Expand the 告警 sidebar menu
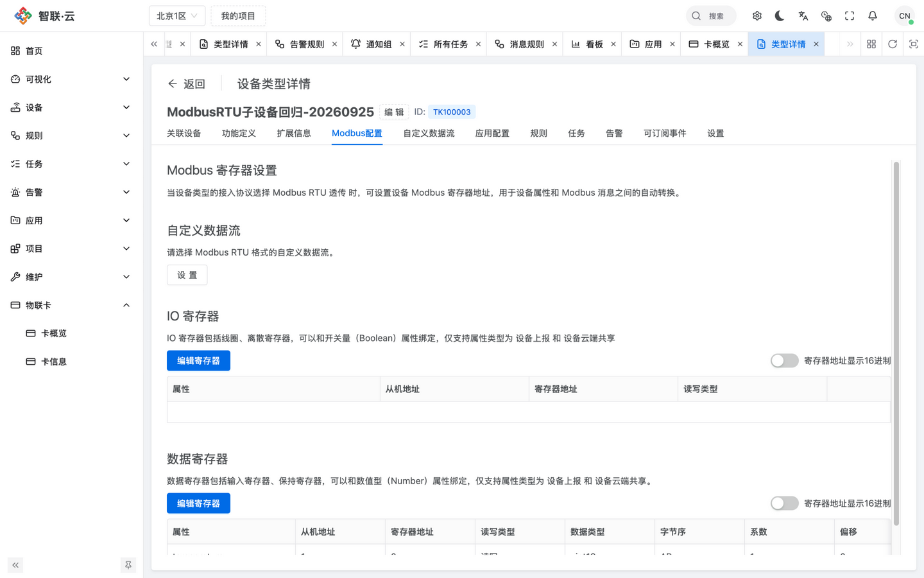924x578 pixels. (x=71, y=192)
